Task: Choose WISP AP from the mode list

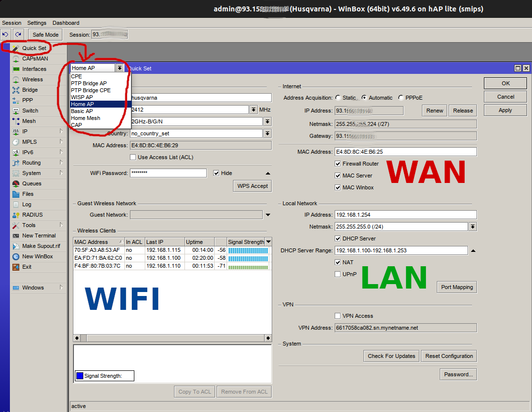Action: pos(82,97)
